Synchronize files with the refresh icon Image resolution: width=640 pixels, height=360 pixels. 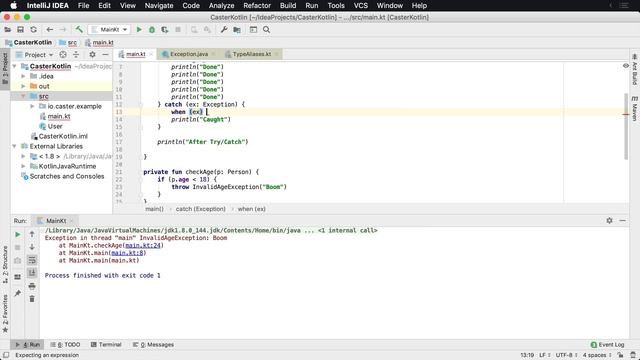coord(33,29)
